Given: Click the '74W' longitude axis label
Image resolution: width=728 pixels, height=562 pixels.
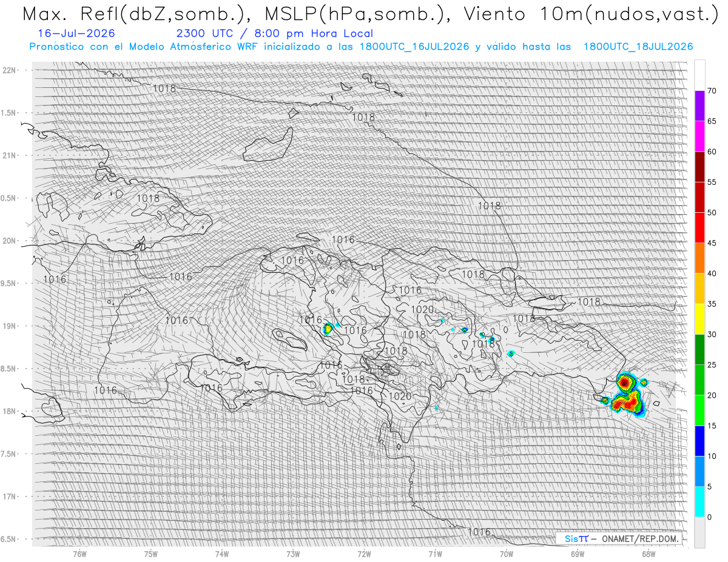Looking at the screenshot, I should (221, 554).
